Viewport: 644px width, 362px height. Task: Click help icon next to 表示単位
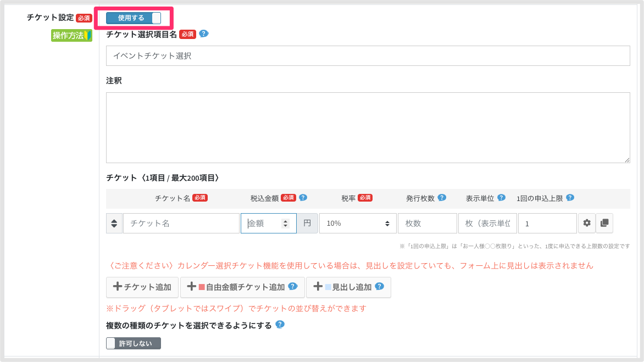tap(502, 197)
